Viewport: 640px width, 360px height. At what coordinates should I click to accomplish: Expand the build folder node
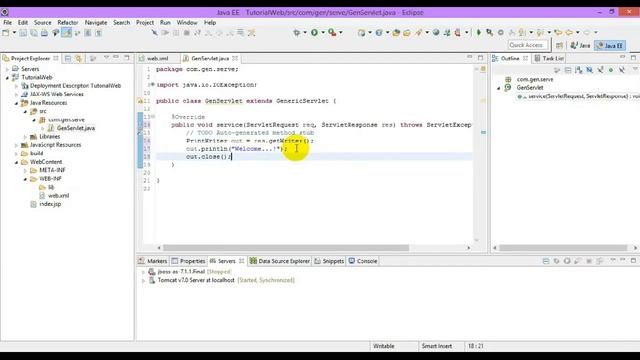pyautogui.click(x=16, y=153)
